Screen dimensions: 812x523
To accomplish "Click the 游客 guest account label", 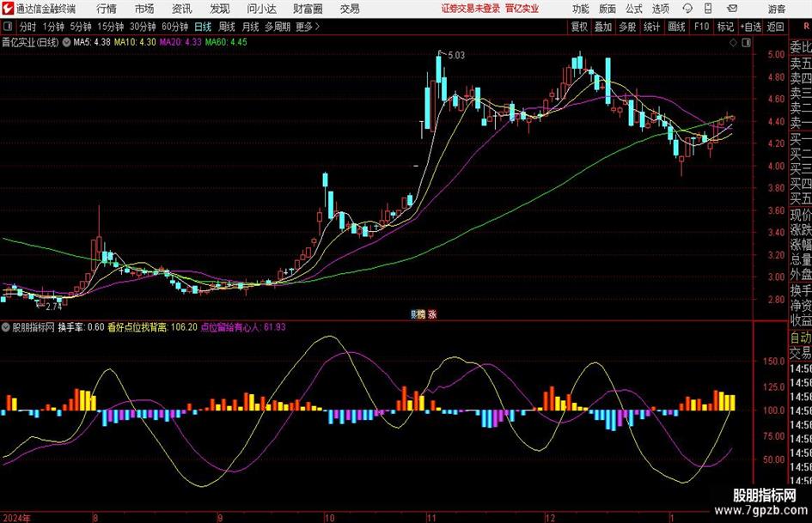I will (776, 9).
